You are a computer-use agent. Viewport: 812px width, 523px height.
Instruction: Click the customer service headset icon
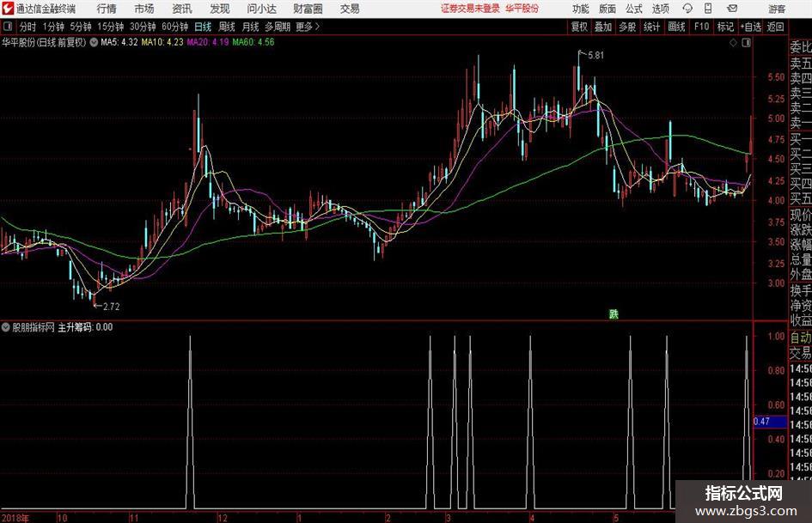tap(687, 9)
